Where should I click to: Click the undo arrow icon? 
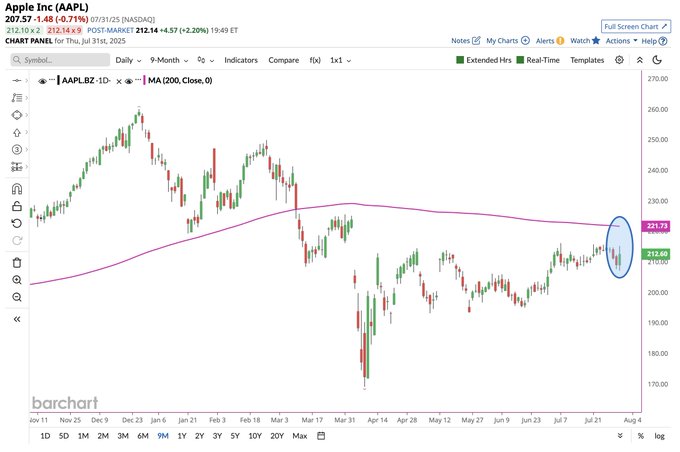tap(16, 224)
